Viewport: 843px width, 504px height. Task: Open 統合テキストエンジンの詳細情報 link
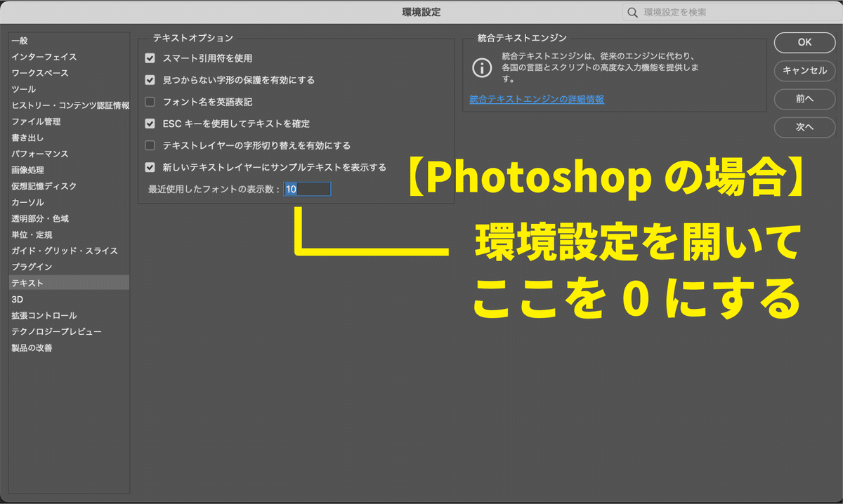pyautogui.click(x=537, y=99)
